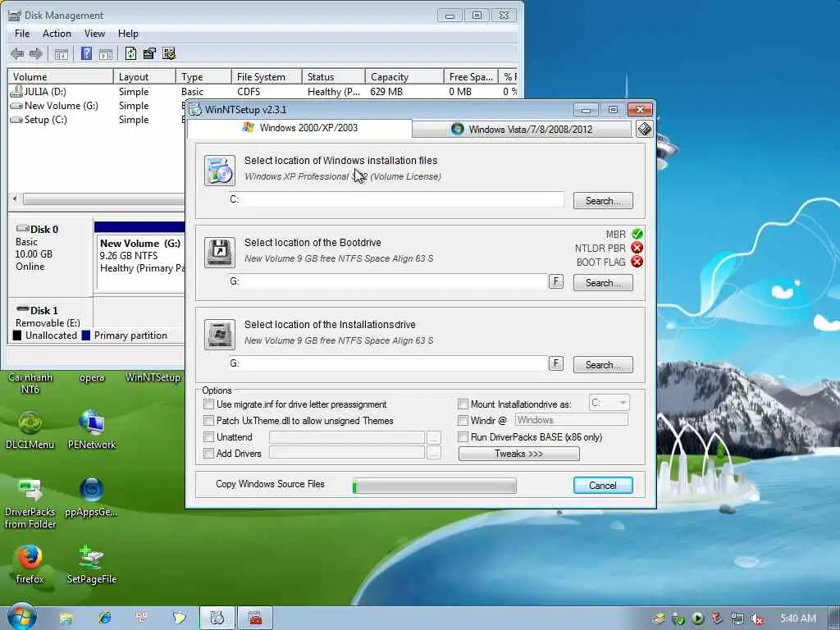Click the Bootdrive floppy icon

click(x=220, y=253)
